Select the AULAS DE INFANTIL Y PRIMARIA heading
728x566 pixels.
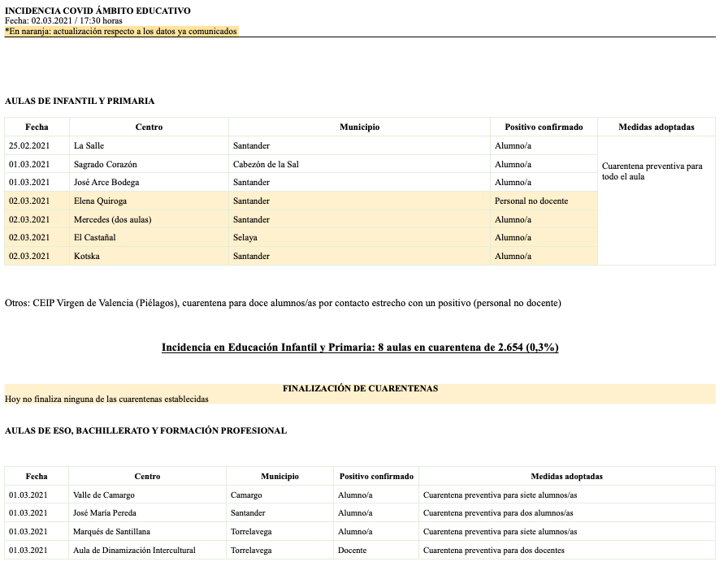tap(80, 102)
